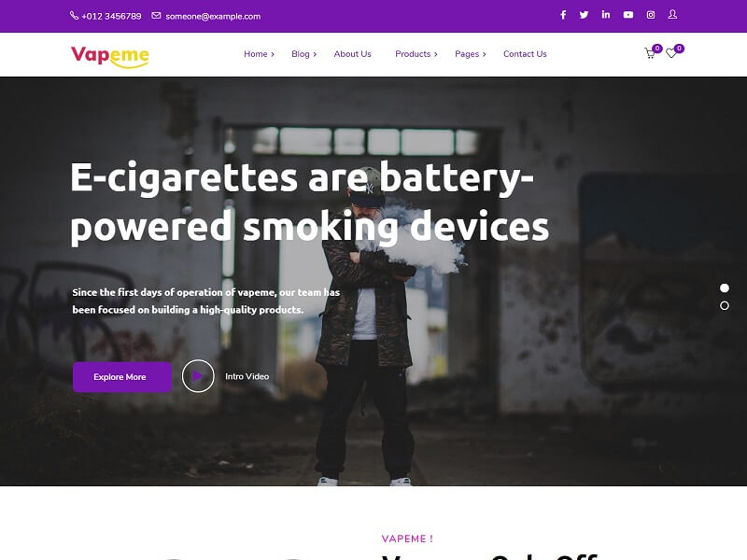Click the Vapeme logo
747x560 pixels.
[110, 57]
